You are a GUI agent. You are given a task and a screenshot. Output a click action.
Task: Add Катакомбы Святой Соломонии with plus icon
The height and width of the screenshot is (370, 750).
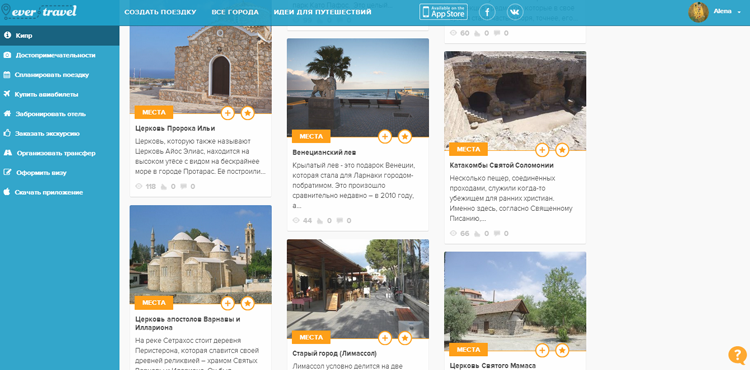(x=542, y=150)
